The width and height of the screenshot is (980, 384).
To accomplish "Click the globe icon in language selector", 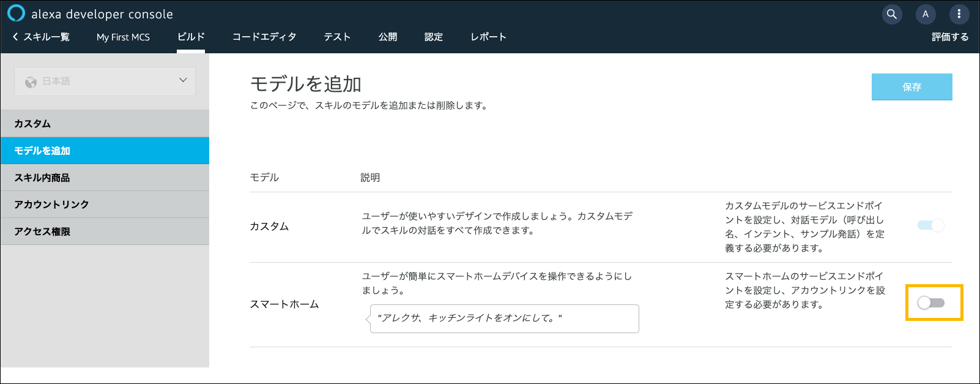I will (x=31, y=82).
